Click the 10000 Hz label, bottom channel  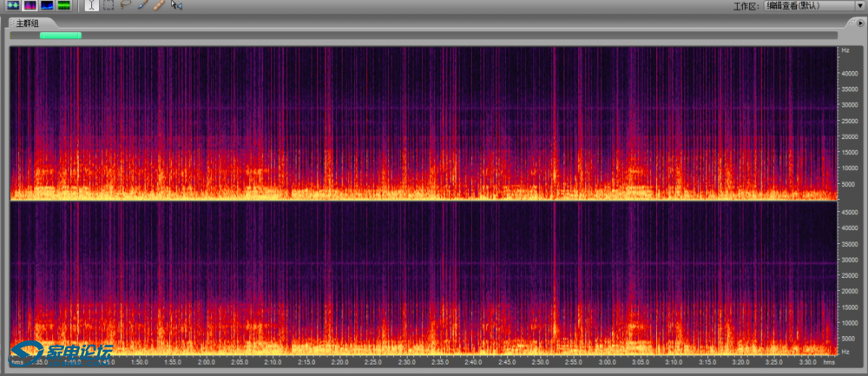coord(849,322)
